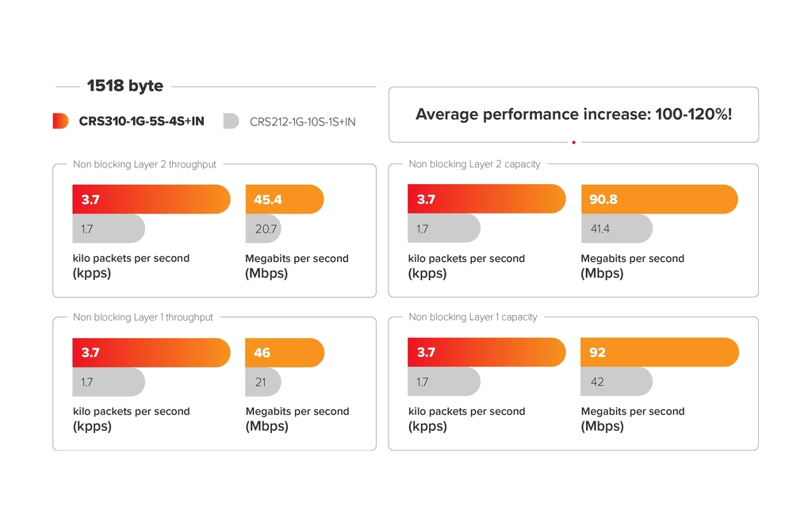Click the gray 42 Mbps bar
Viewport: 812px width, 530px height.
tap(616, 382)
